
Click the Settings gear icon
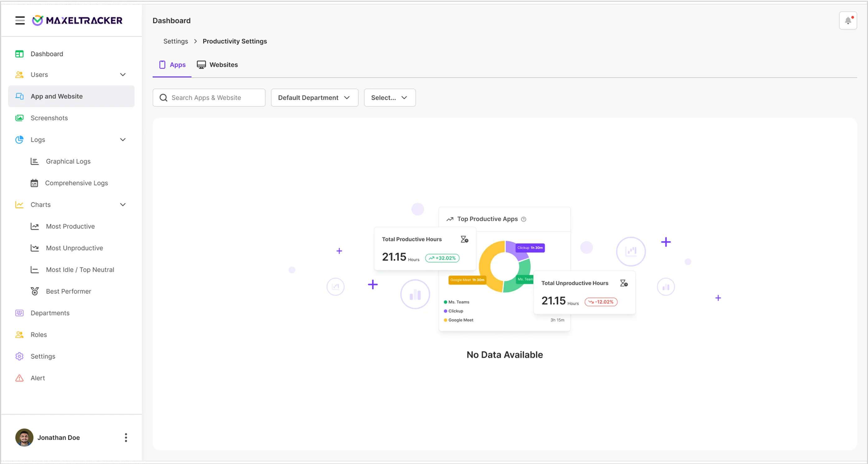pos(19,356)
